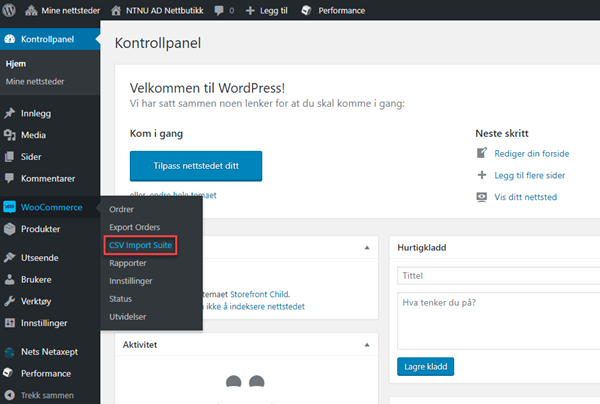Open the Vis ditt nettsted link
This screenshot has width=600, height=404.
(525, 197)
